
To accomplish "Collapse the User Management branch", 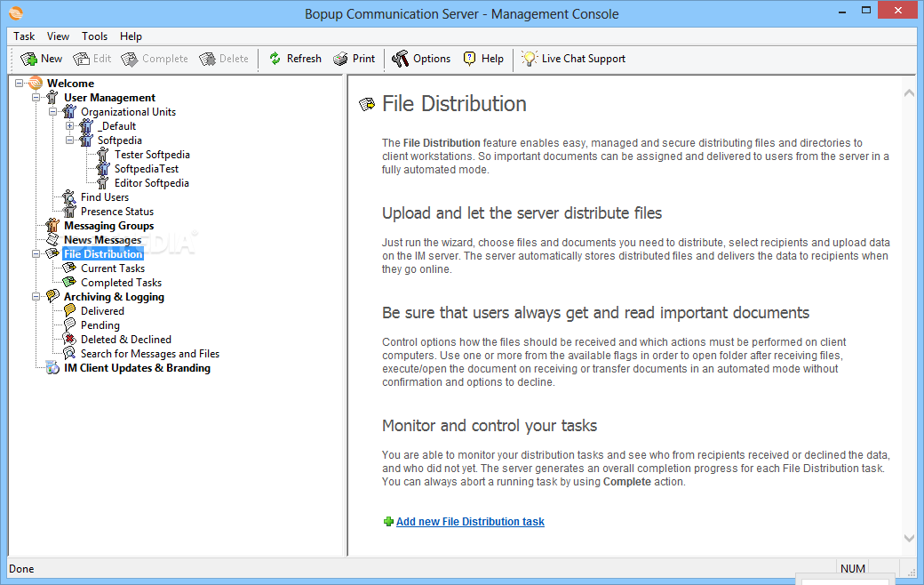I will 36,97.
